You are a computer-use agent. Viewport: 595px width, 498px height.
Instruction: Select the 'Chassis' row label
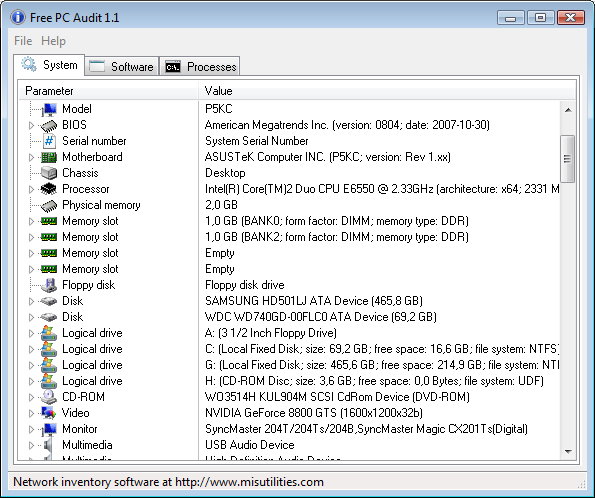coord(80,173)
